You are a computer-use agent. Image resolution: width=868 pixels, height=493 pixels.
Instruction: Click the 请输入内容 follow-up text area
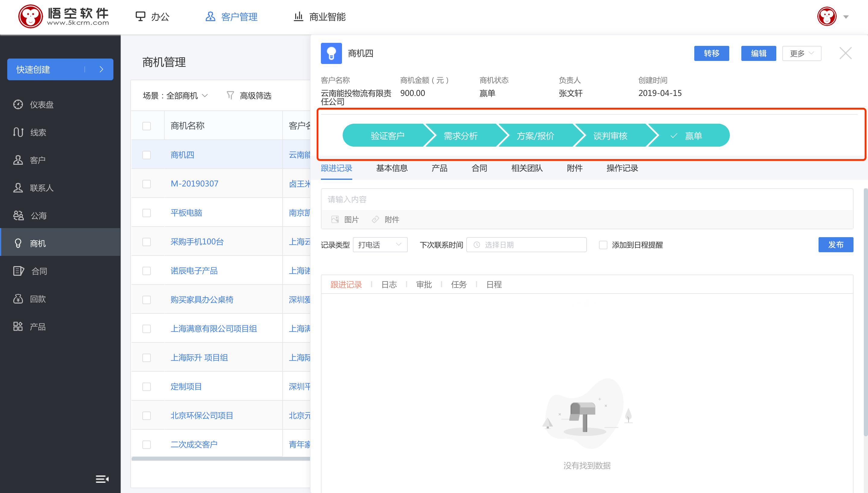(587, 199)
